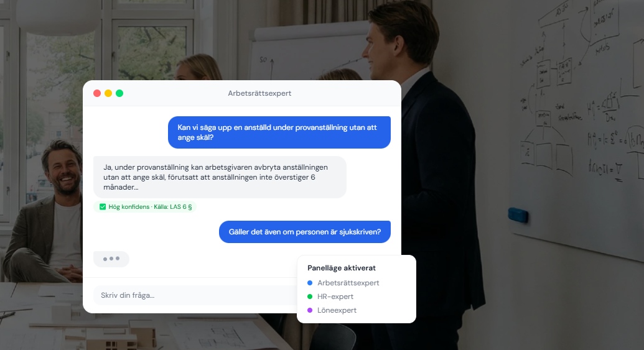Click the gray answer bubble about provanställning
Image resolution: width=644 pixels, height=350 pixels.
click(220, 177)
